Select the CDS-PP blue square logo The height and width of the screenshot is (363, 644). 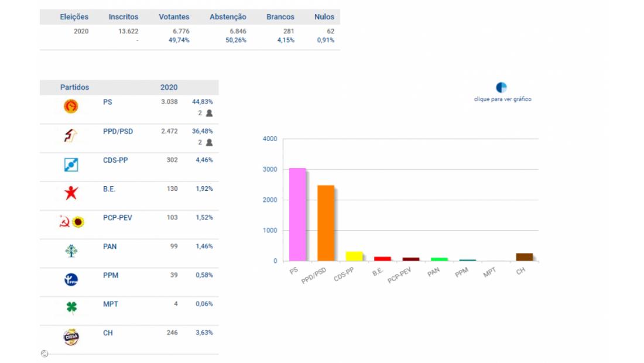(x=71, y=165)
